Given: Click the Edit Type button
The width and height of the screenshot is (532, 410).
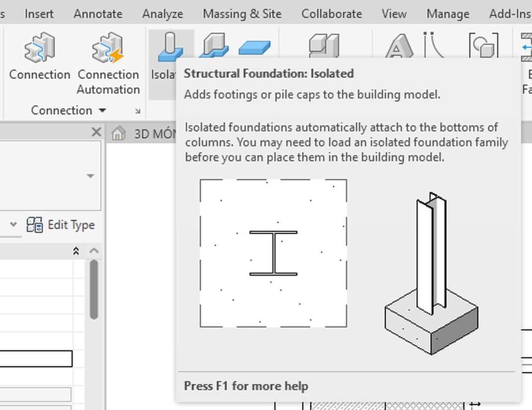Looking at the screenshot, I should 61,225.
